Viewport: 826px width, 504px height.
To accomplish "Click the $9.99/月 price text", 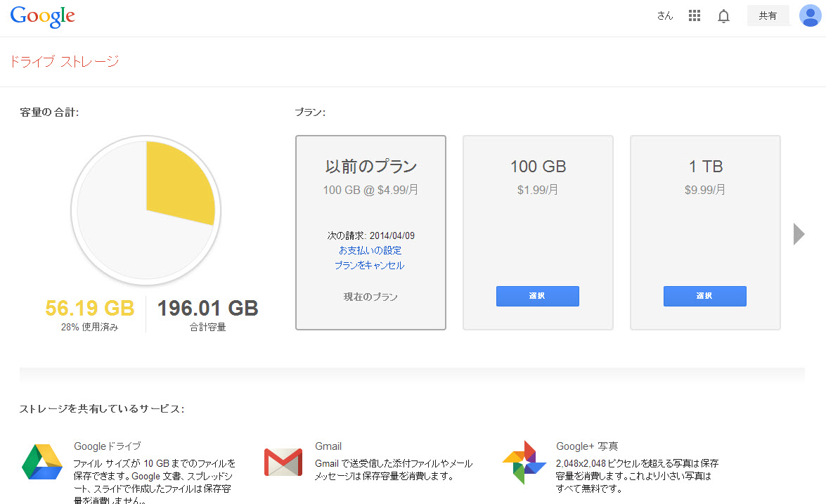I will (x=705, y=190).
